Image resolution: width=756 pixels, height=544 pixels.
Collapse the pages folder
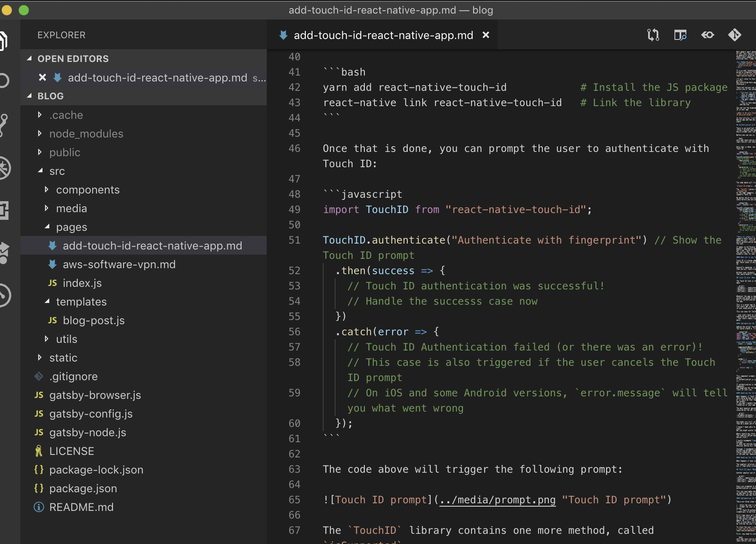pos(47,227)
